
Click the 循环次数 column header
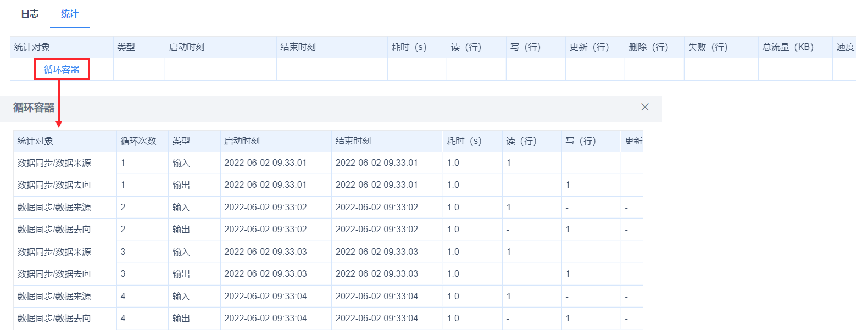click(x=138, y=141)
